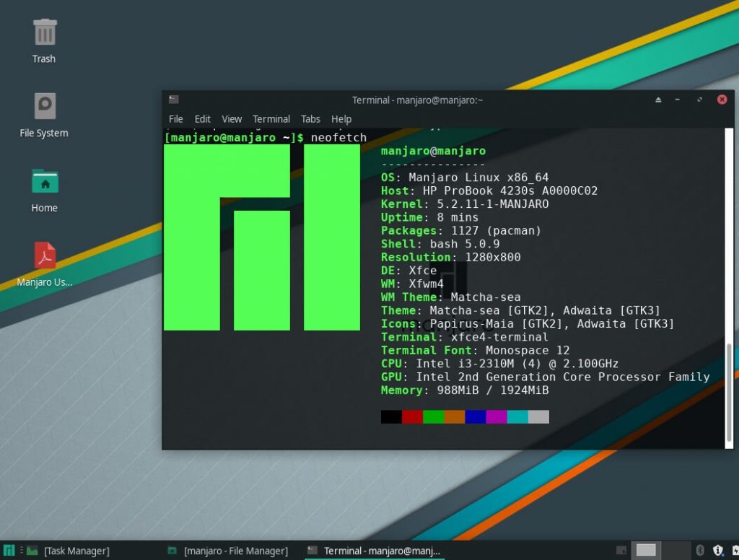
Task: Open the Edit menu in Terminal
Action: 203,119
